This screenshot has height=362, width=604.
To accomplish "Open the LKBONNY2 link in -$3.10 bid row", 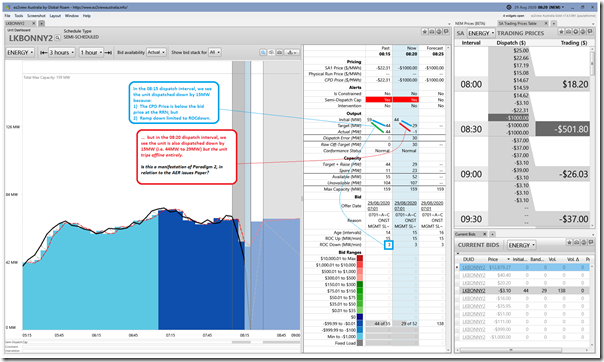I will pyautogui.click(x=473, y=291).
